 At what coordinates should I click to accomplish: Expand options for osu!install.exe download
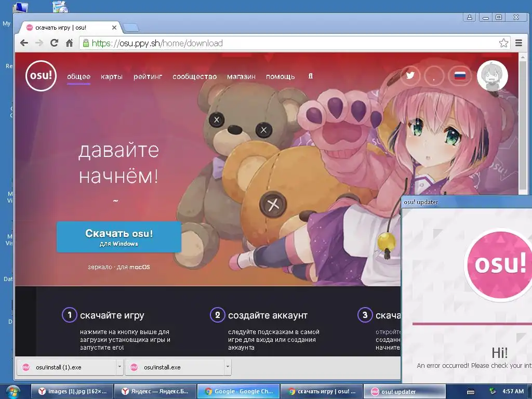[228, 367]
